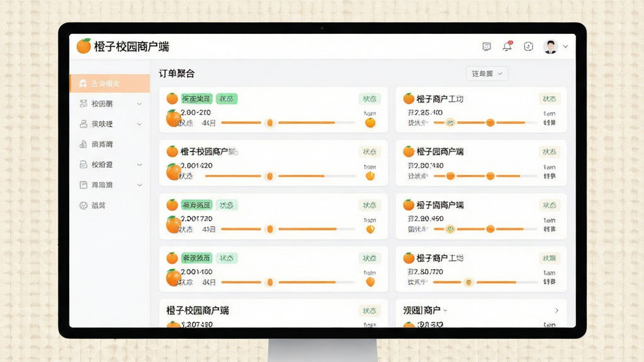Click the 订单聚合 heading
644x362 pixels.
(x=177, y=74)
